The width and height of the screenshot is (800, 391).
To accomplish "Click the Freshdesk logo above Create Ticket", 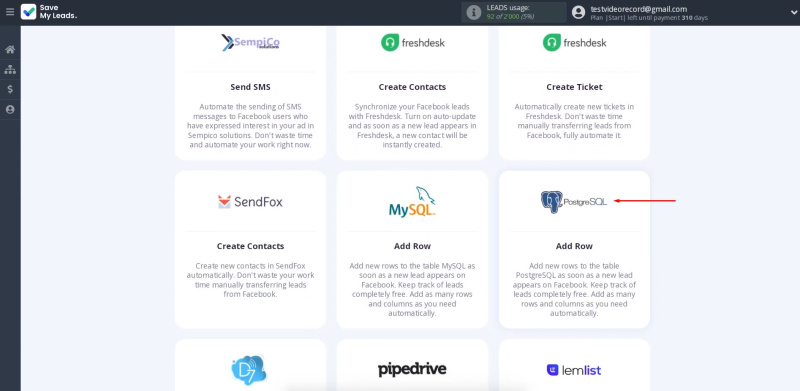I will [x=574, y=42].
